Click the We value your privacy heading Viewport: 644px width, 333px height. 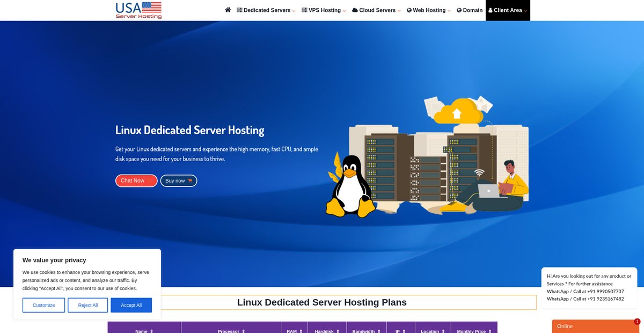[x=54, y=260]
